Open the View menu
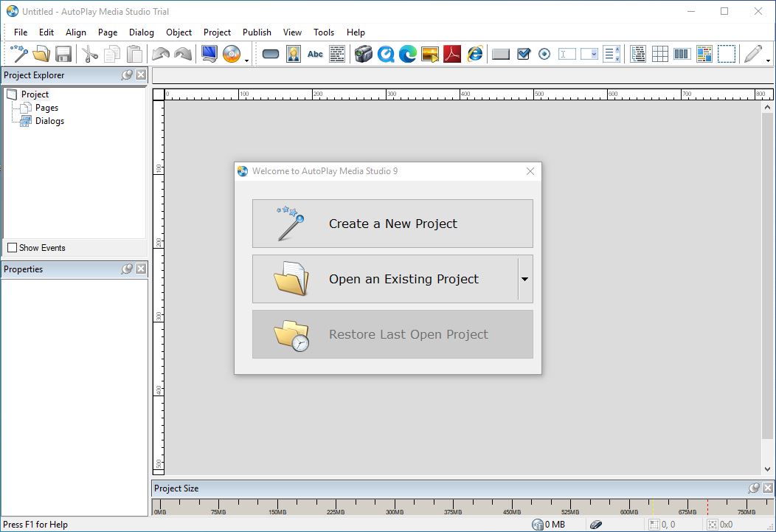 pyautogui.click(x=292, y=32)
